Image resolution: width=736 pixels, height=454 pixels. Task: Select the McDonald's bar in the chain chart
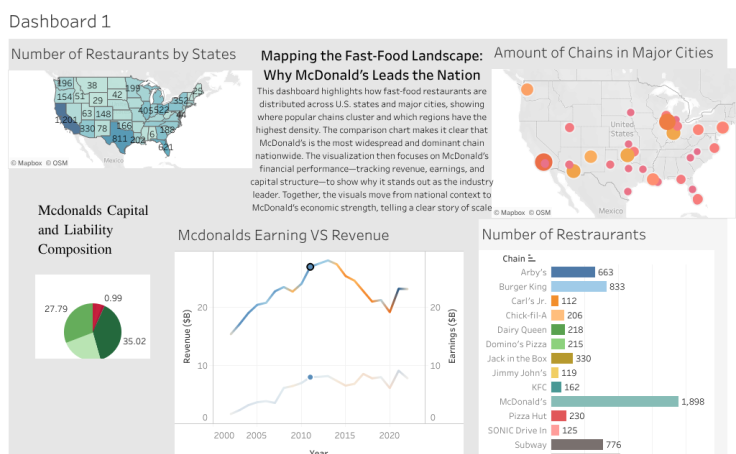[x=615, y=401]
